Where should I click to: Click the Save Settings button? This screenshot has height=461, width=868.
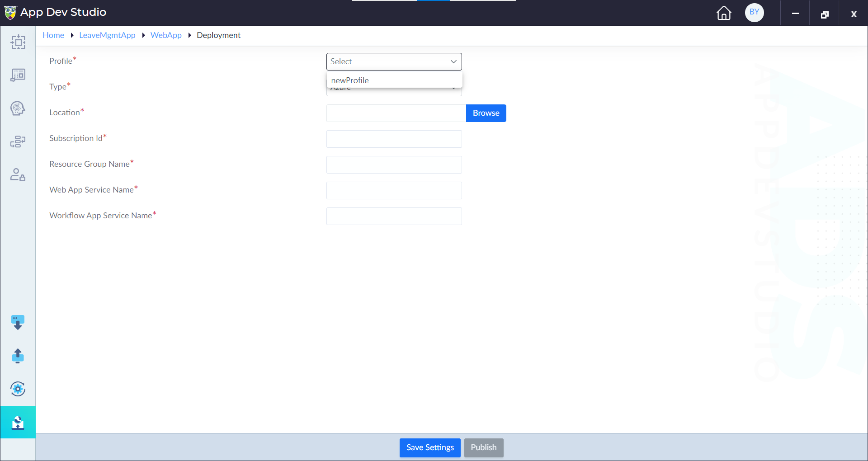point(430,447)
